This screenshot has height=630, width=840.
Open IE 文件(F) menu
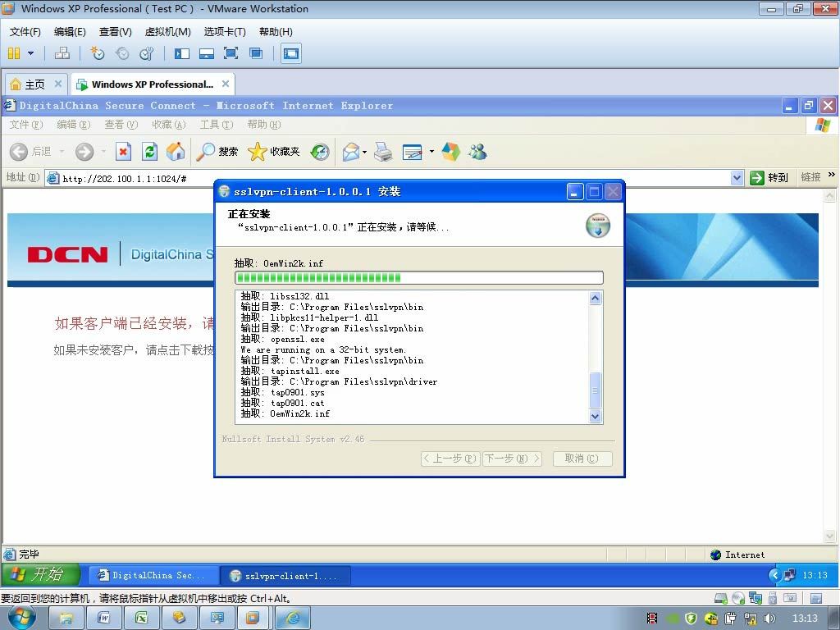tap(25, 125)
